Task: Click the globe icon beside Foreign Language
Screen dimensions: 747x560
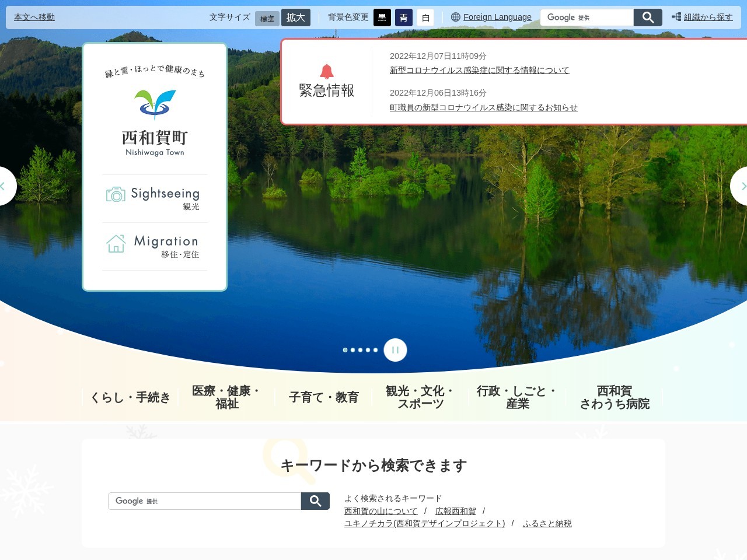Action: coord(456,17)
